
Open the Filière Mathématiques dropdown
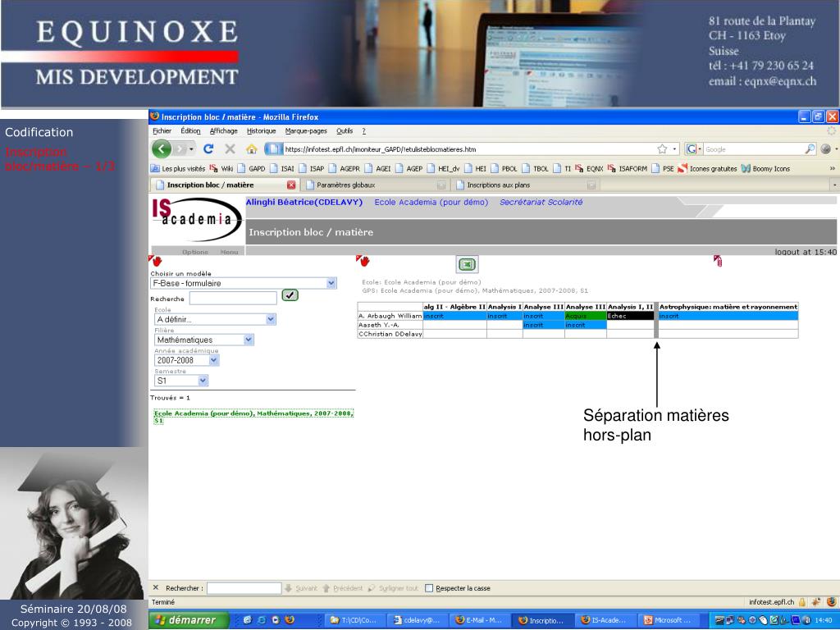point(248,340)
